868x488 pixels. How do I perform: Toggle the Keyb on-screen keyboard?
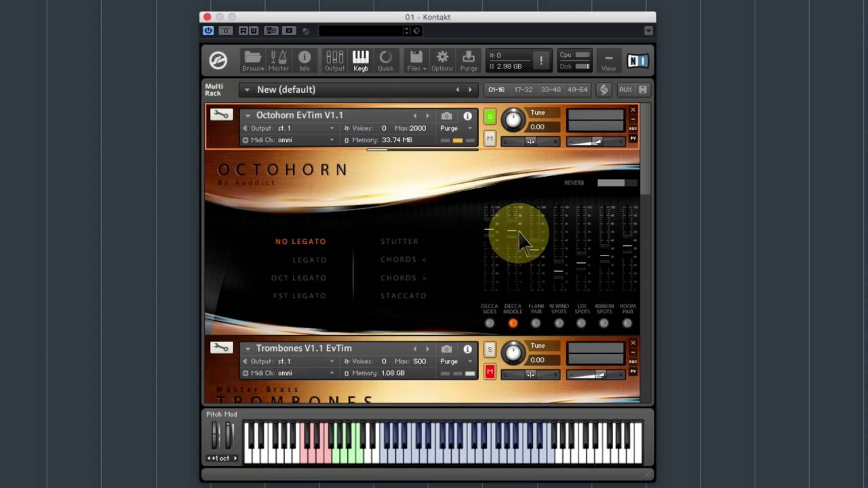coord(361,60)
